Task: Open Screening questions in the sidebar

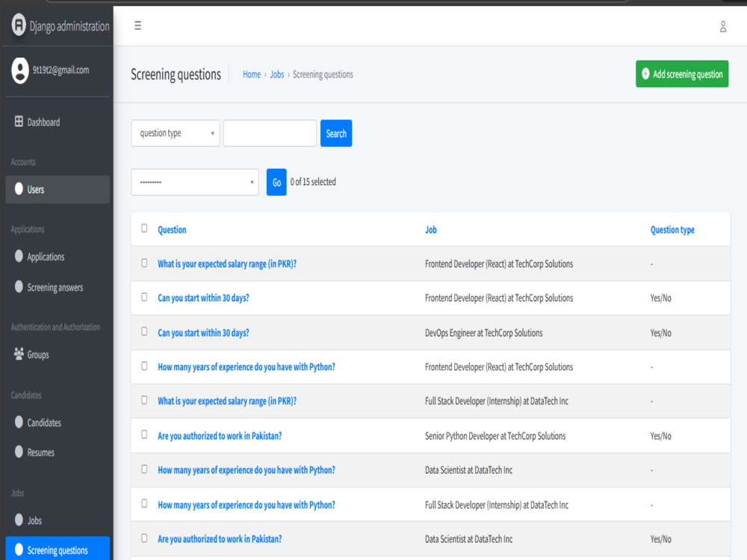Action: 58,549
